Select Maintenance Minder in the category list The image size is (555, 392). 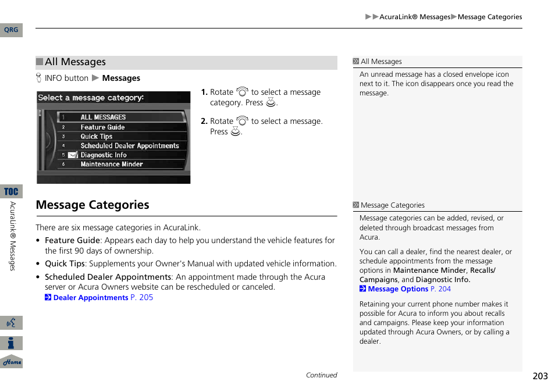122,164
